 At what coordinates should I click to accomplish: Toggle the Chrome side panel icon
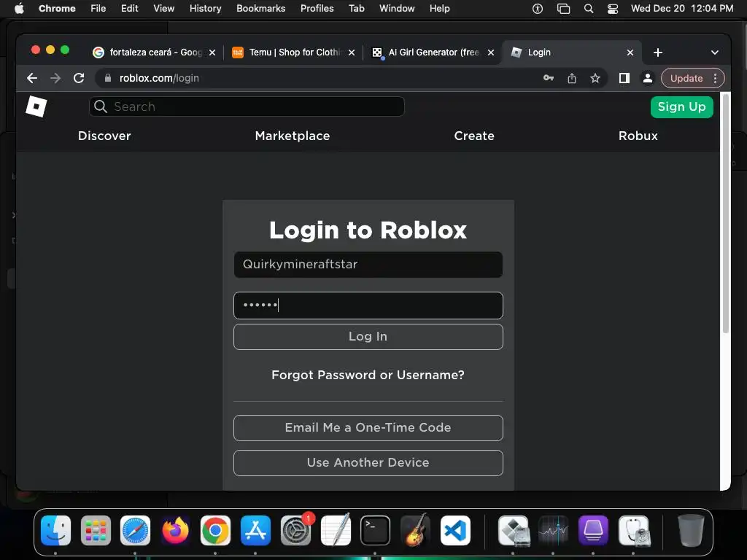[x=624, y=78]
